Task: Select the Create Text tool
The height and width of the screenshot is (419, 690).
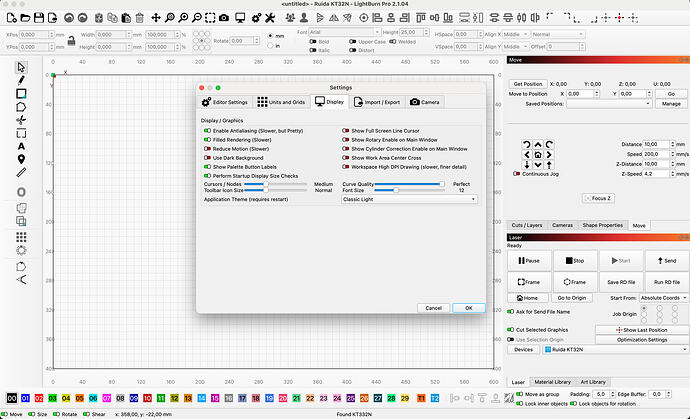Action: tap(21, 146)
